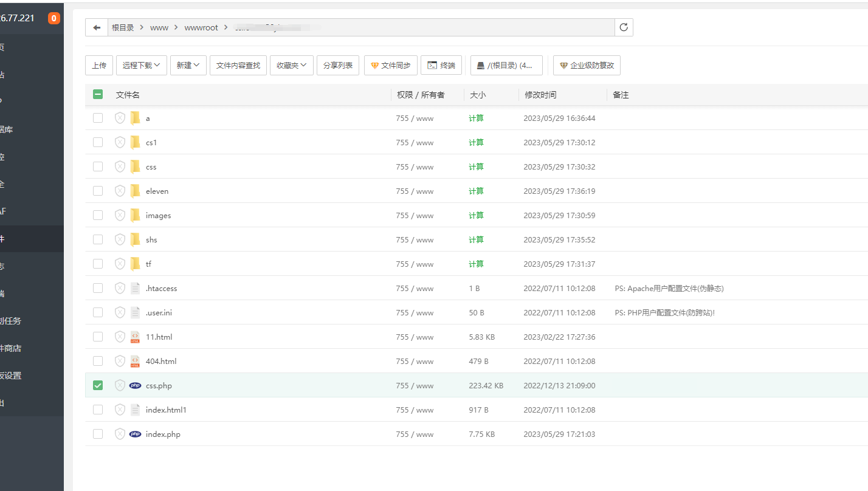Click the 文件同步 button
Image resolution: width=868 pixels, height=491 pixels.
(x=391, y=65)
